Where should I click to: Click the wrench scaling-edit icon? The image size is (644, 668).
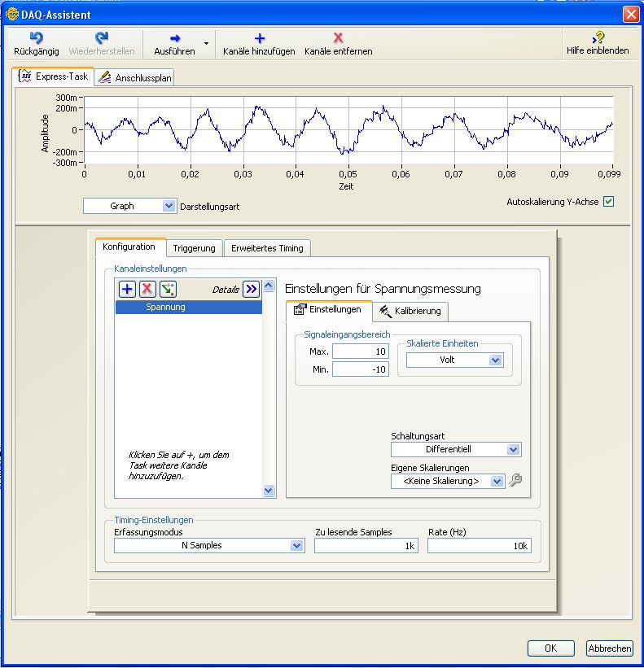(515, 481)
